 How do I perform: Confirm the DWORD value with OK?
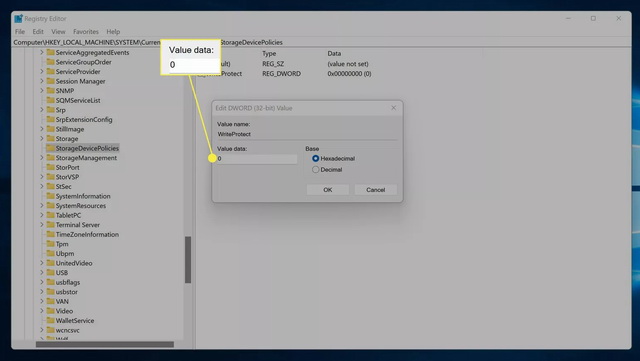(328, 190)
